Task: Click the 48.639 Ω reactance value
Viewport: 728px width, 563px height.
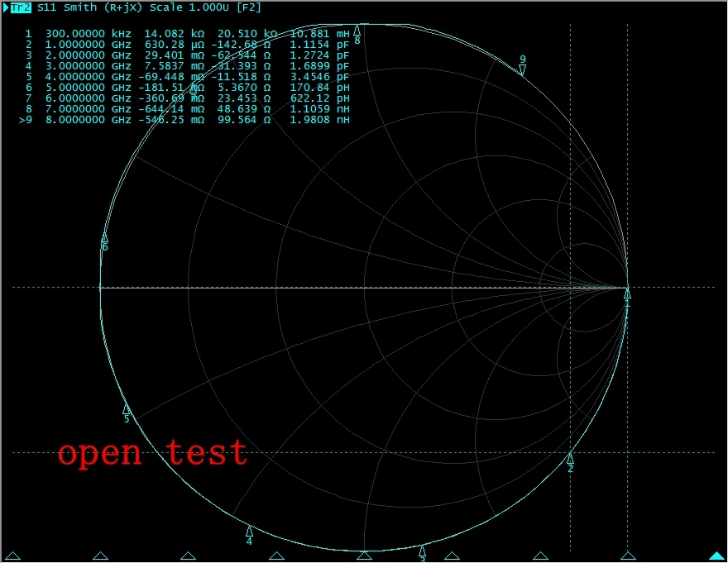Action: [244, 108]
